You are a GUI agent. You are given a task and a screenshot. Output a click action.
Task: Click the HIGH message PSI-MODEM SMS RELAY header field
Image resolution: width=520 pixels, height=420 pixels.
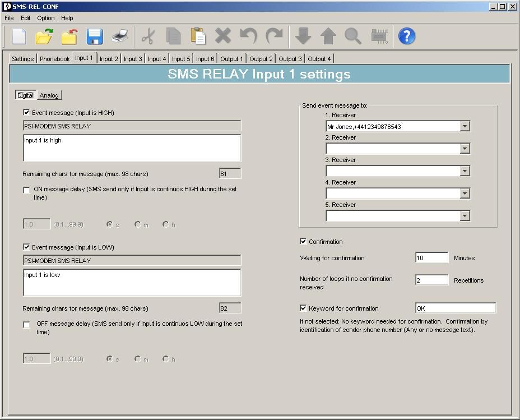[132, 126]
